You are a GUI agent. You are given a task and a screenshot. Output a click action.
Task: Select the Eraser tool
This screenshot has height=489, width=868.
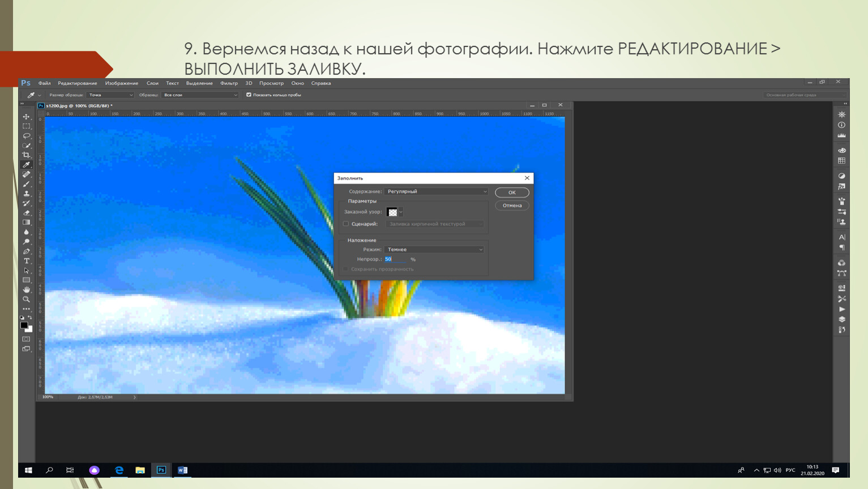pyautogui.click(x=26, y=213)
